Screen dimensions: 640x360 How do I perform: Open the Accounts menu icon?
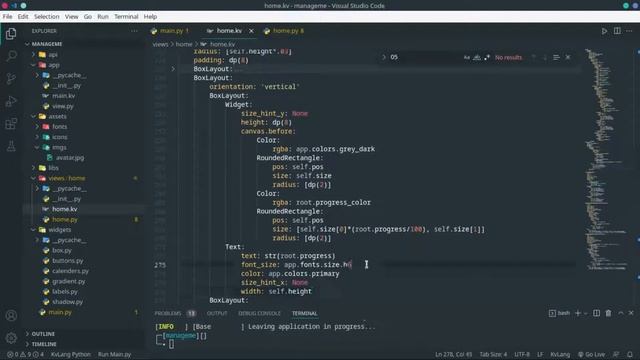pyautogui.click(x=11, y=315)
